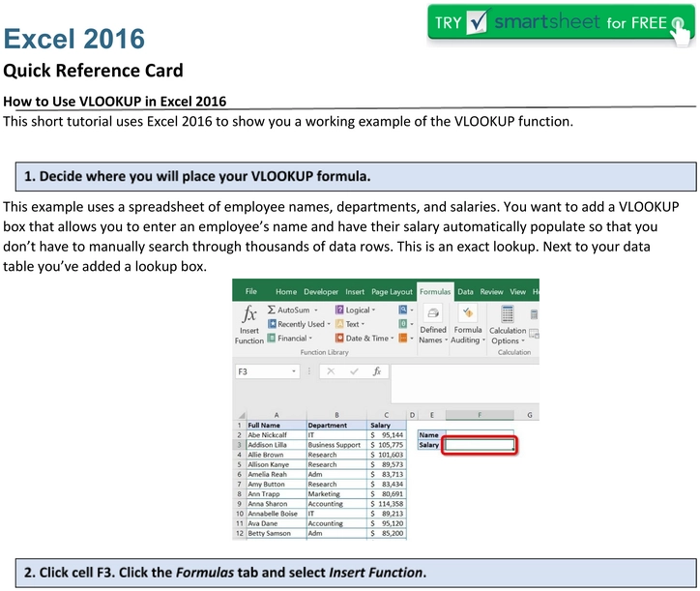
Task: Click the Select All corner triangle of the sheet
Action: [241, 415]
